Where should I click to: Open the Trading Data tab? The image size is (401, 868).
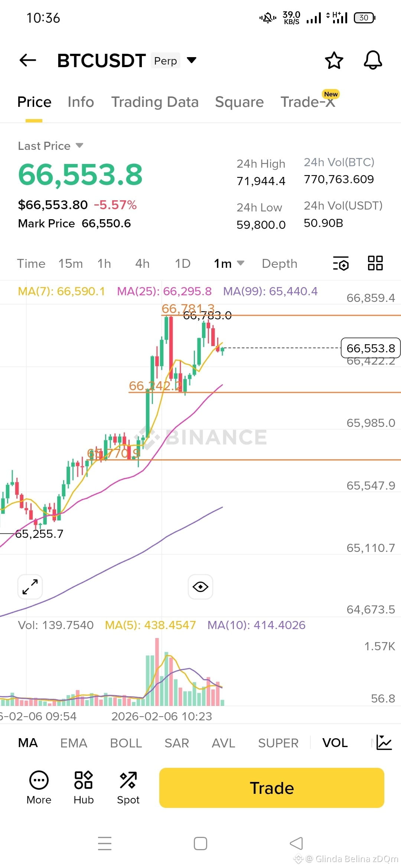(x=155, y=102)
